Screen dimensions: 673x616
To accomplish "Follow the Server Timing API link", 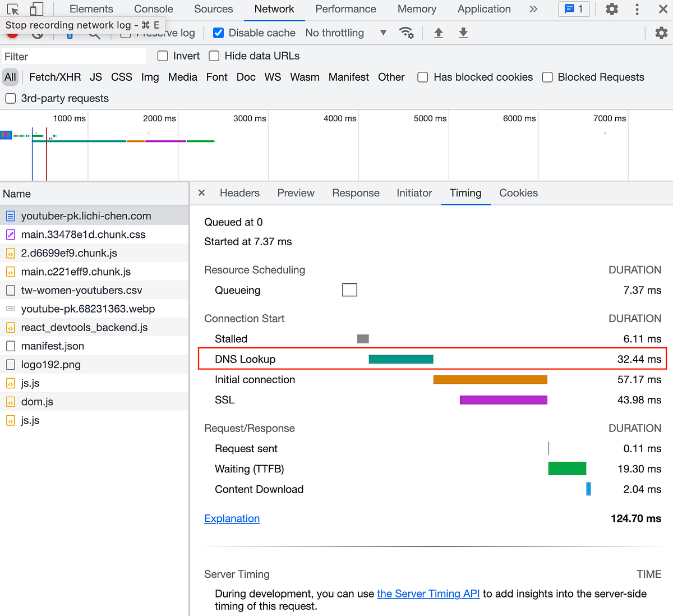I will tap(428, 594).
